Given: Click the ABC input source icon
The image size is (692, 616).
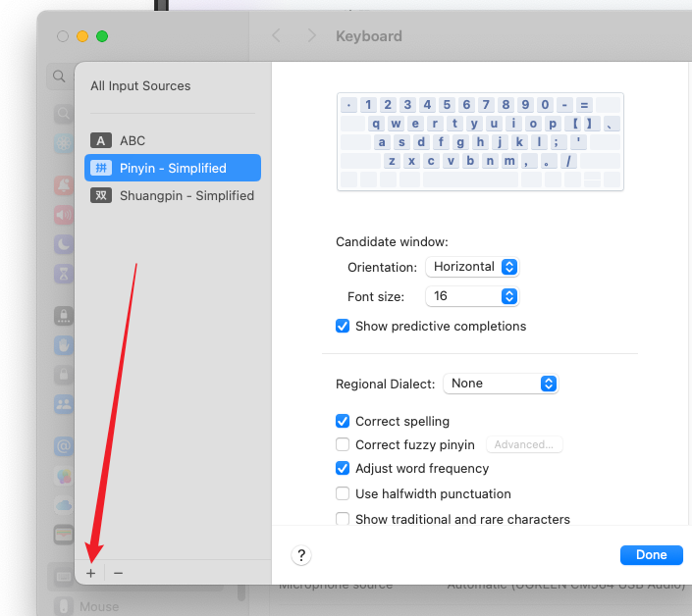Looking at the screenshot, I should click(x=101, y=140).
